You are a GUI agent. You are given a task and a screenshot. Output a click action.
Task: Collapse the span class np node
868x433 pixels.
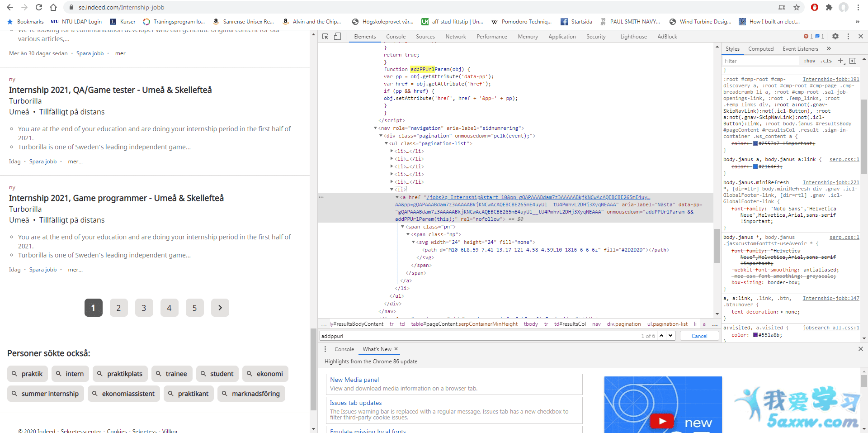click(408, 234)
